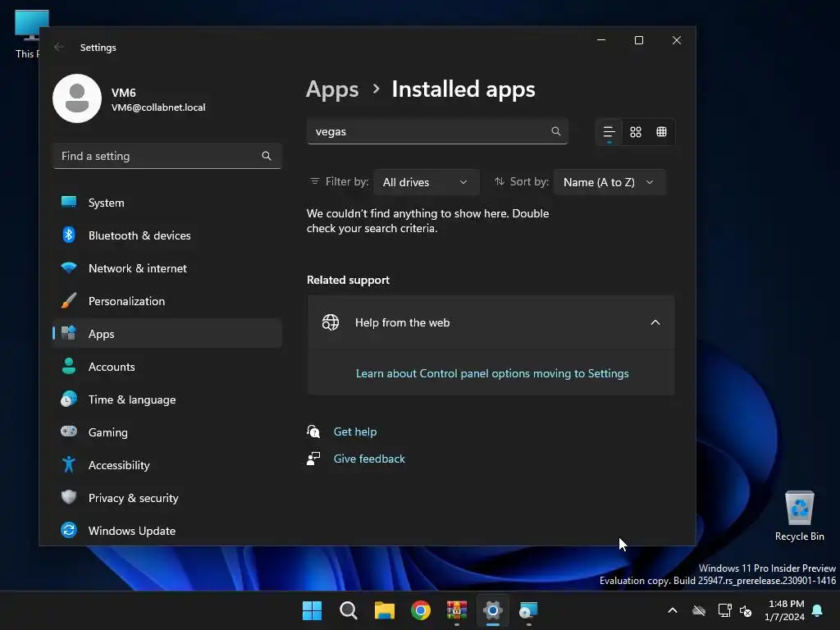Select This PC desktop icon
Screen dimensions: 840x630
[27, 34]
